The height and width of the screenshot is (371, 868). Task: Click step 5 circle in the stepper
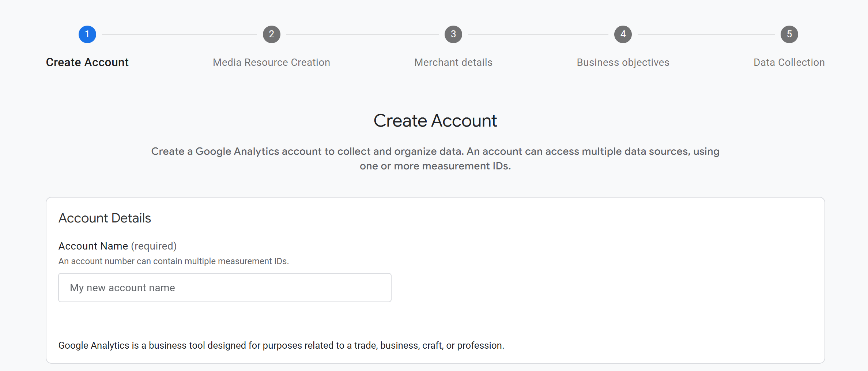(789, 34)
